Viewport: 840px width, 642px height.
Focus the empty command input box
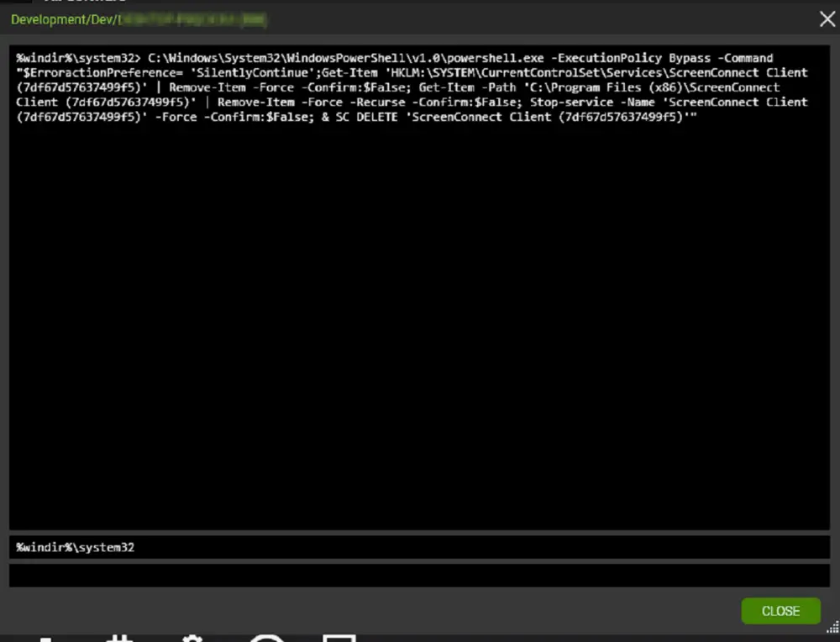point(419,576)
